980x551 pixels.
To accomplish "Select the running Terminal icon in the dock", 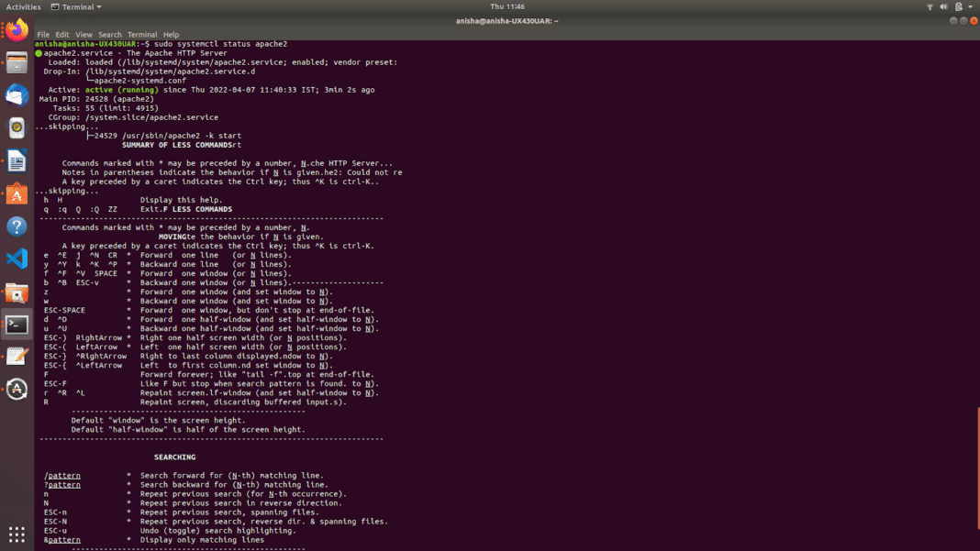I will click(x=16, y=325).
